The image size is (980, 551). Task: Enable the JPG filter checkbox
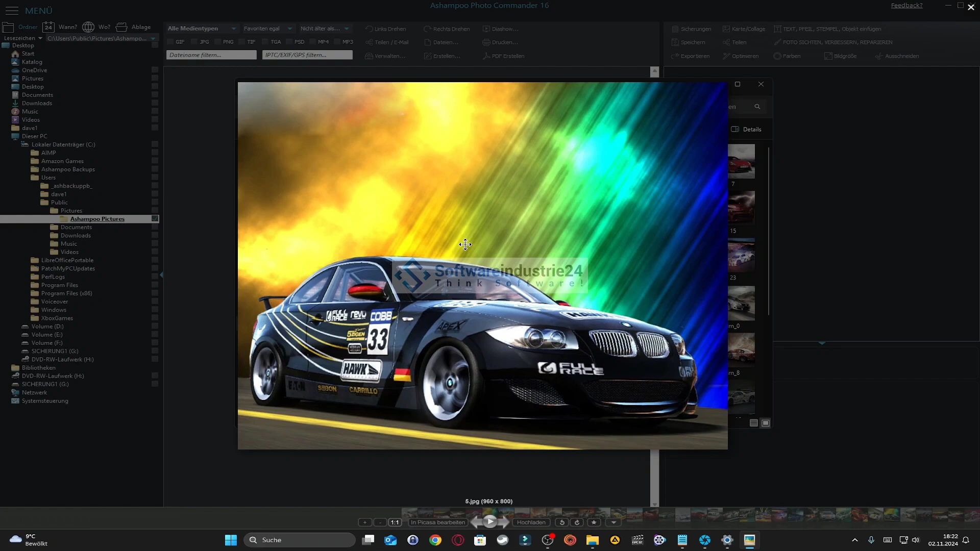tap(194, 42)
